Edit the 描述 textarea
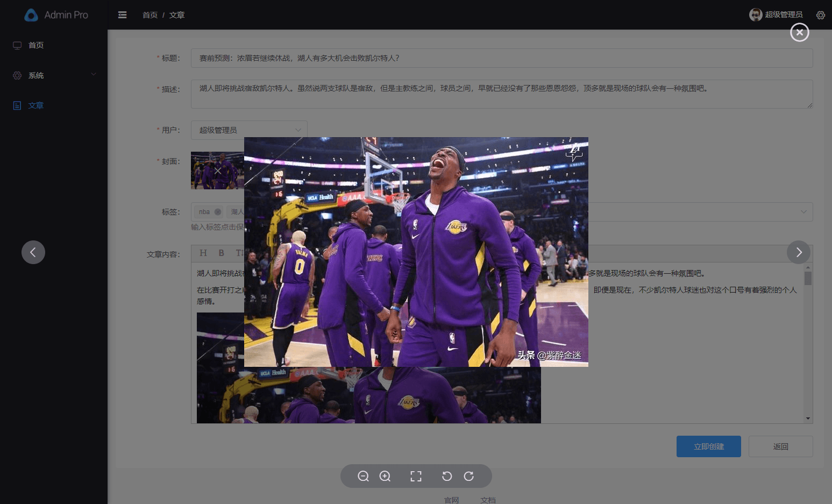Screen dimensions: 832x504 502,94
